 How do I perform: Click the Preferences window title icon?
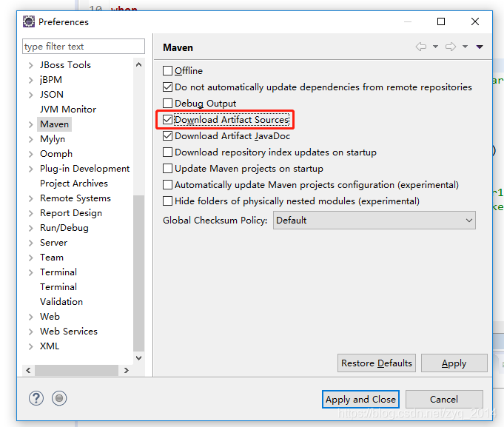pos(29,22)
